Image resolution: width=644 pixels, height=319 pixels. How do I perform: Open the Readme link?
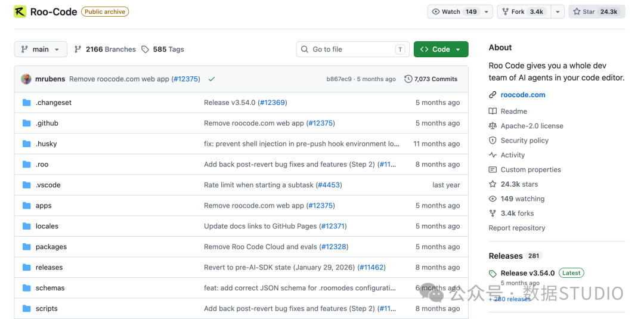514,112
